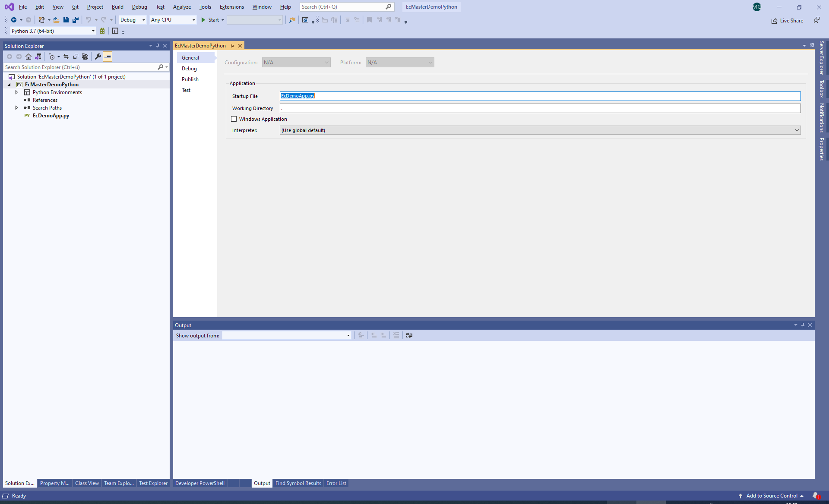Open the Interpreter dropdown

coord(797,130)
